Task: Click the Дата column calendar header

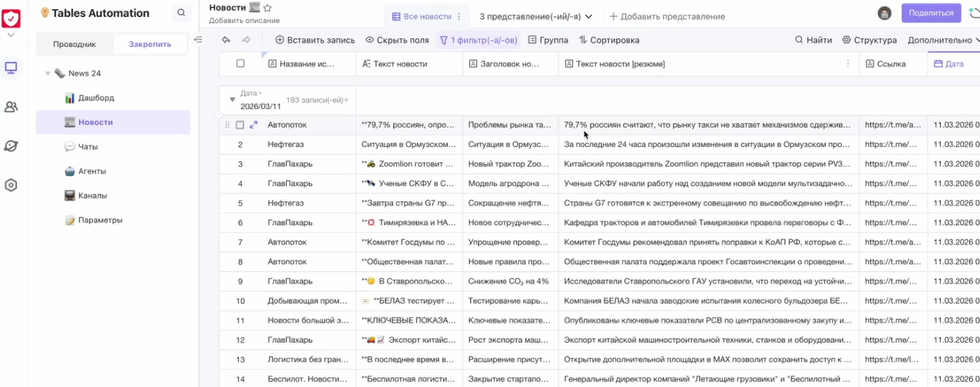Action: pos(953,64)
